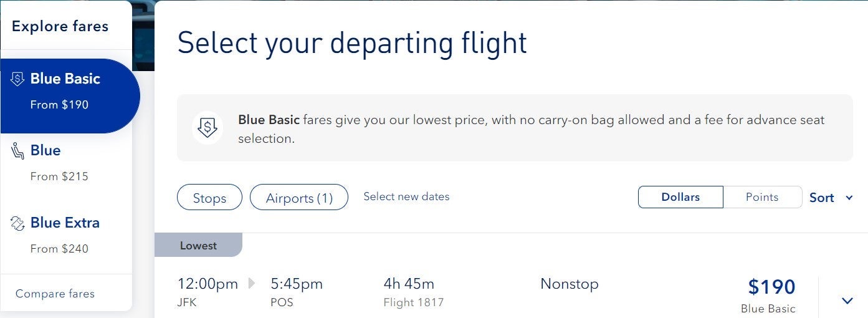Click the Sort chevron arrow

[849, 198]
